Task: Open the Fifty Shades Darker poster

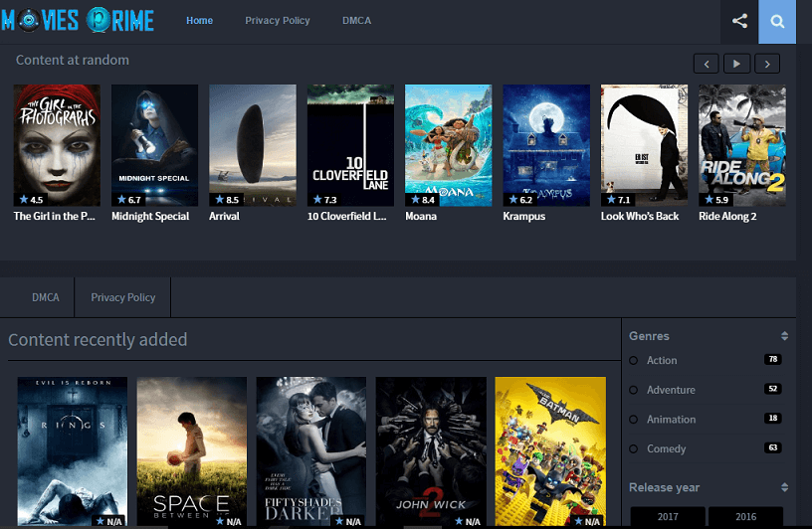Action: point(311,451)
